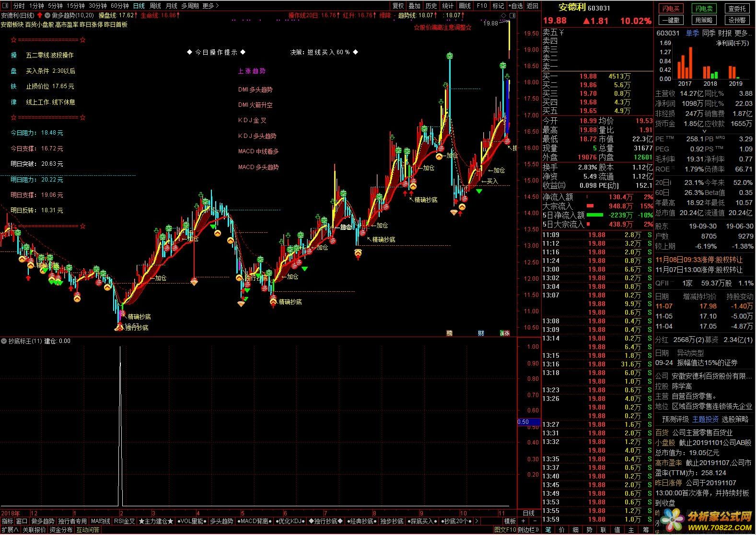The image size is (756, 535).
Task: Select the 1分钟 period
Action: click(36, 6)
